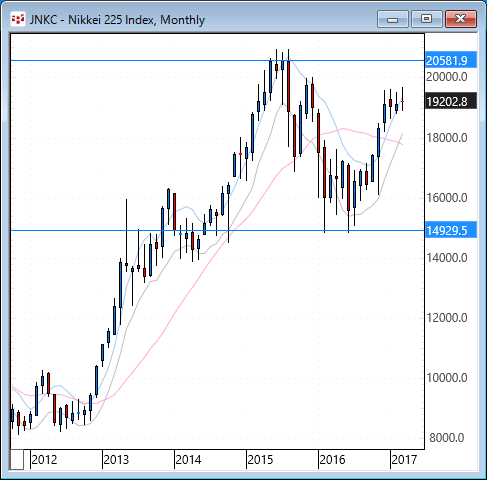Minimize the Nikkei 225 chart window

pyautogui.click(x=393, y=19)
